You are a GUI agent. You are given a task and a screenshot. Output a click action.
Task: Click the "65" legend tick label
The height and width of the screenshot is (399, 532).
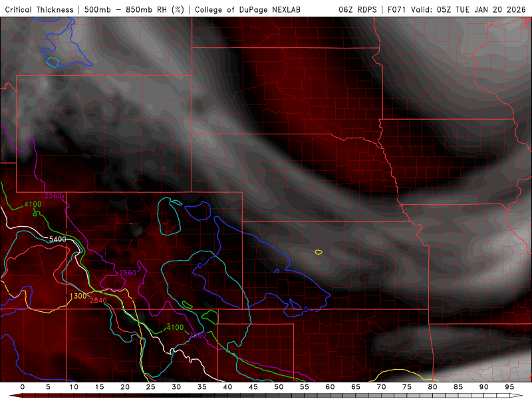coord(356,387)
